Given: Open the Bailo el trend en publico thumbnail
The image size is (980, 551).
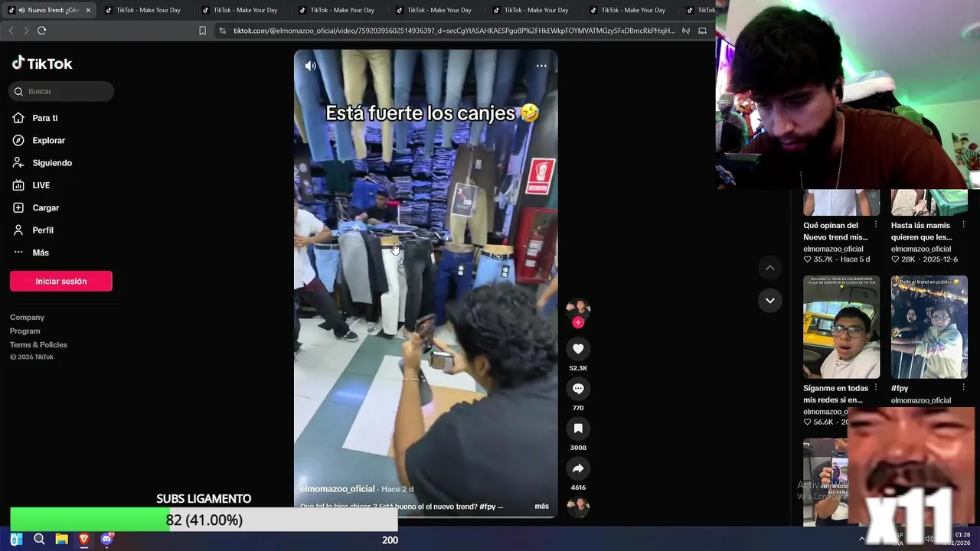Looking at the screenshot, I should (929, 327).
